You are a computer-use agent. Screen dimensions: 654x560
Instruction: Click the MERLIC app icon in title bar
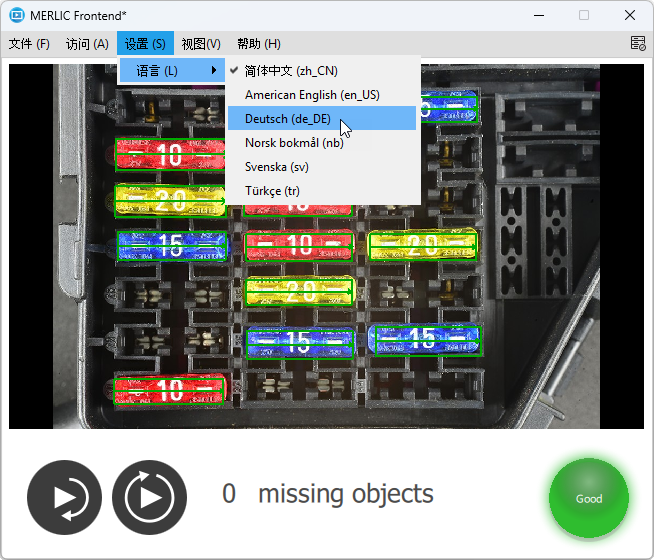pyautogui.click(x=17, y=15)
